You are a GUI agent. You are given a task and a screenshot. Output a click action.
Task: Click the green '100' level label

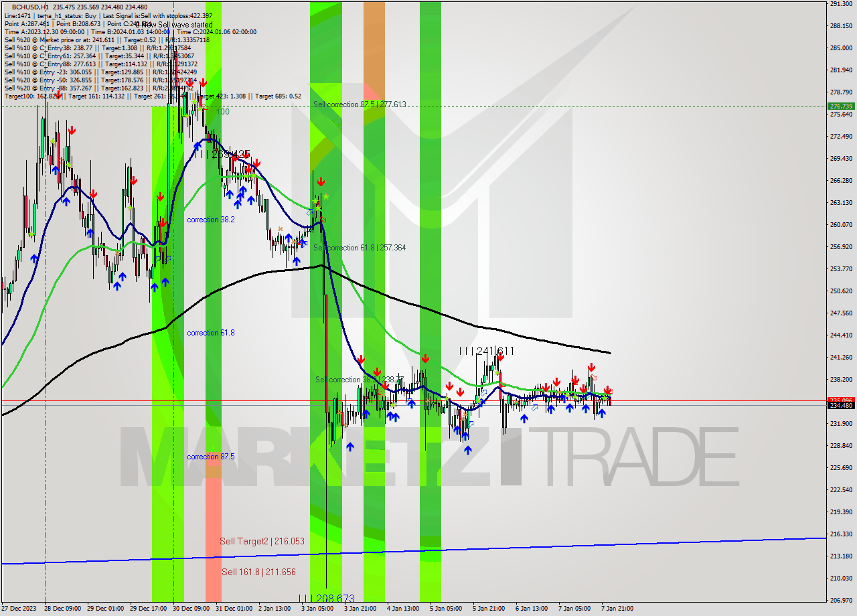[223, 112]
